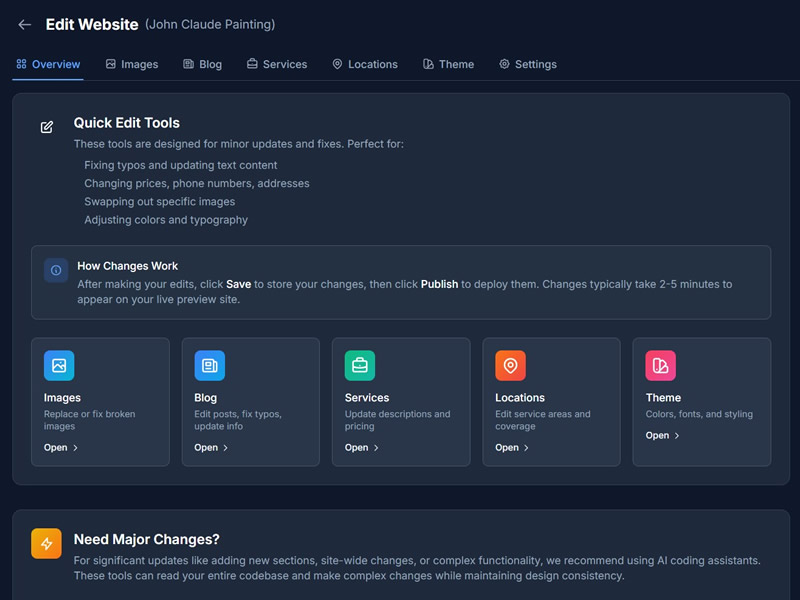Switch to the Images tab

132,64
